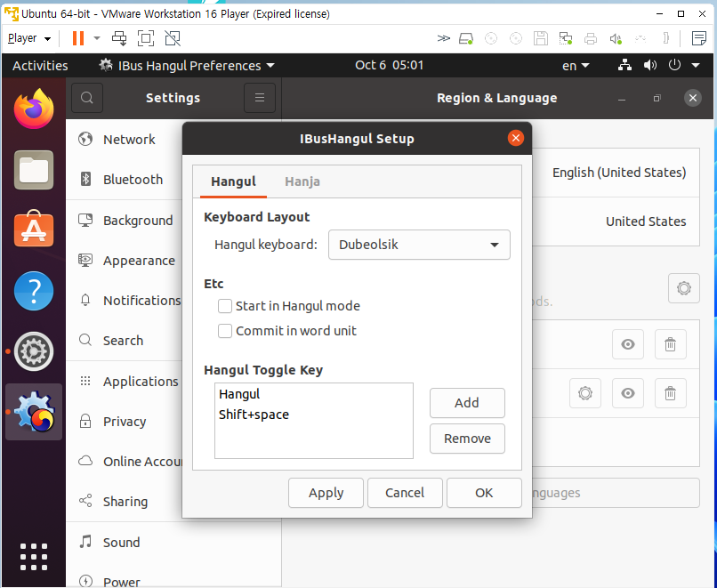Close the IBusHangul Setup dialog

[x=515, y=138]
